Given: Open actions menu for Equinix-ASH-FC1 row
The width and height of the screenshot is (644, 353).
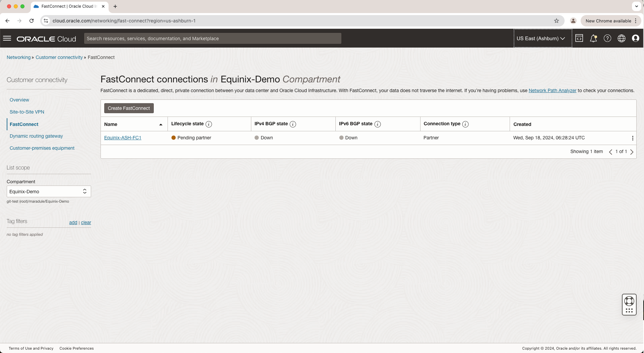Looking at the screenshot, I should click(632, 138).
